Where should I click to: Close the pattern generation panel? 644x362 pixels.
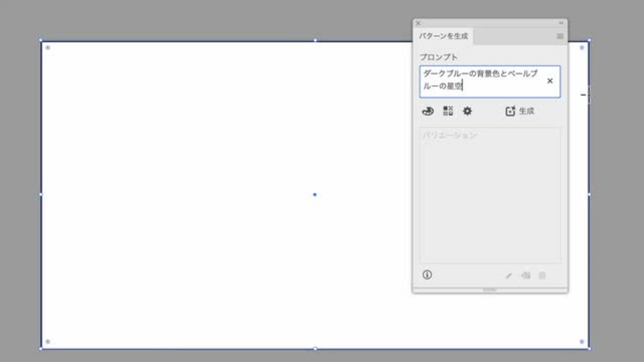[x=418, y=23]
